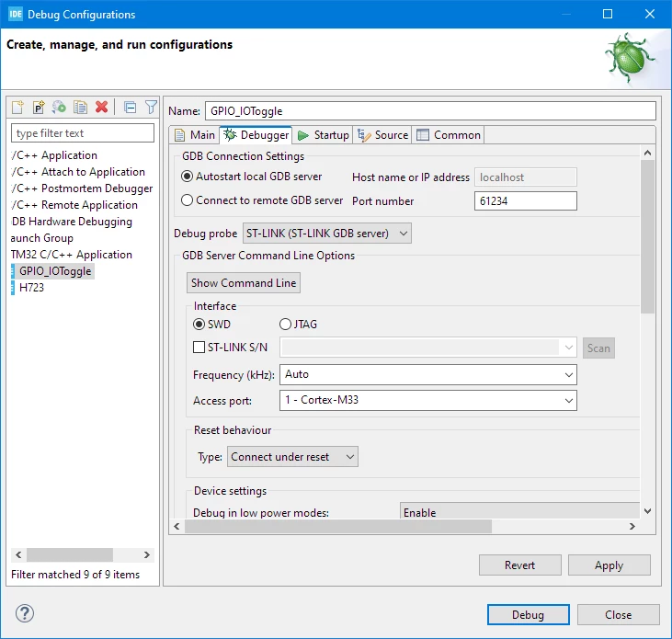Viewport: 672px width, 639px height.
Task: Click vertical scrollbar up arrow in settings
Action: coord(647,153)
